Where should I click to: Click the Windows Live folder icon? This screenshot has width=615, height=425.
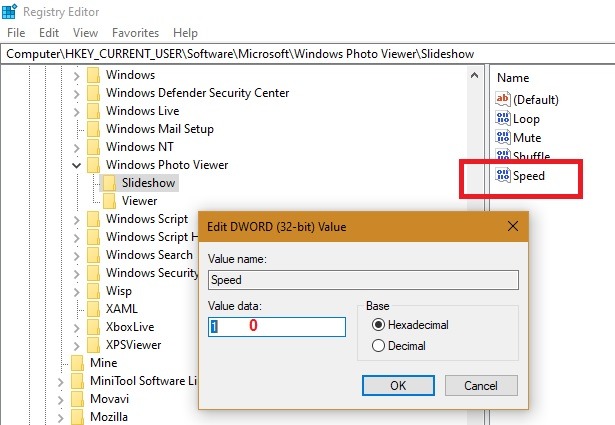[93, 111]
